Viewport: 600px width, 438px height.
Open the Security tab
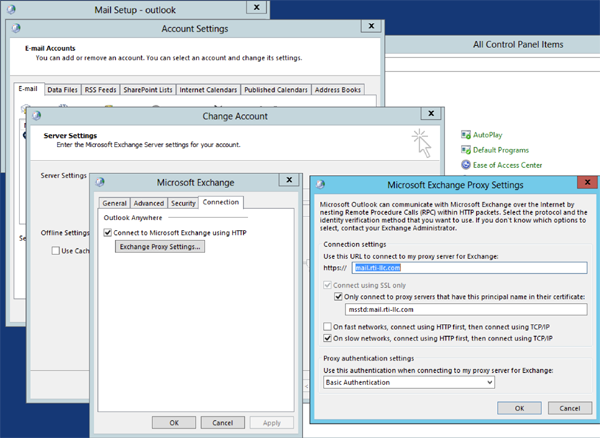tap(183, 203)
